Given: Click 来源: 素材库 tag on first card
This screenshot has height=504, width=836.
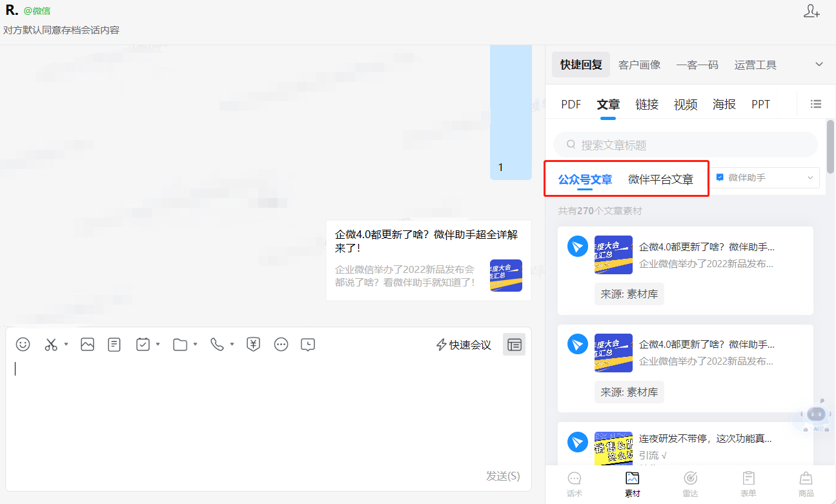Looking at the screenshot, I should (x=629, y=294).
